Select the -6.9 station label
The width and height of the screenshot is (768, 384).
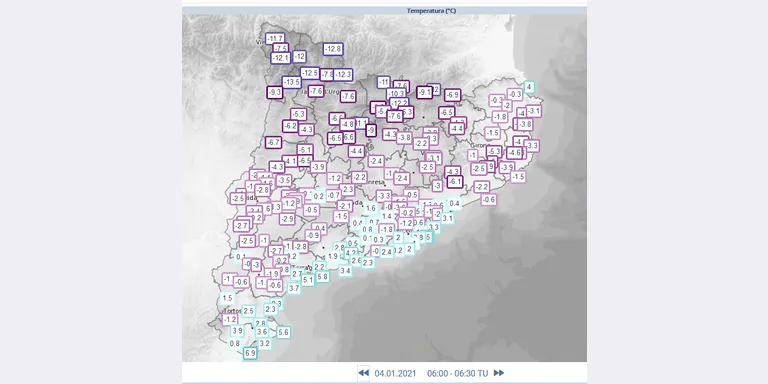(x=452, y=95)
